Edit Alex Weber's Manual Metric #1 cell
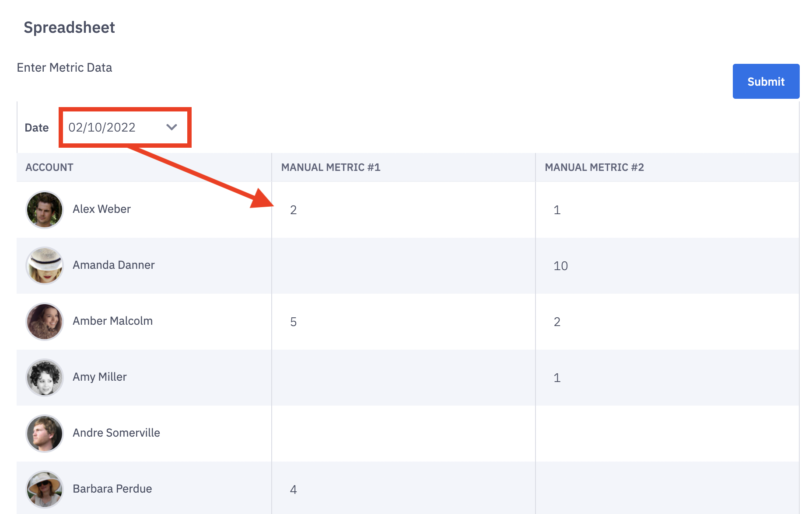The height and width of the screenshot is (514, 812). pyautogui.click(x=402, y=210)
